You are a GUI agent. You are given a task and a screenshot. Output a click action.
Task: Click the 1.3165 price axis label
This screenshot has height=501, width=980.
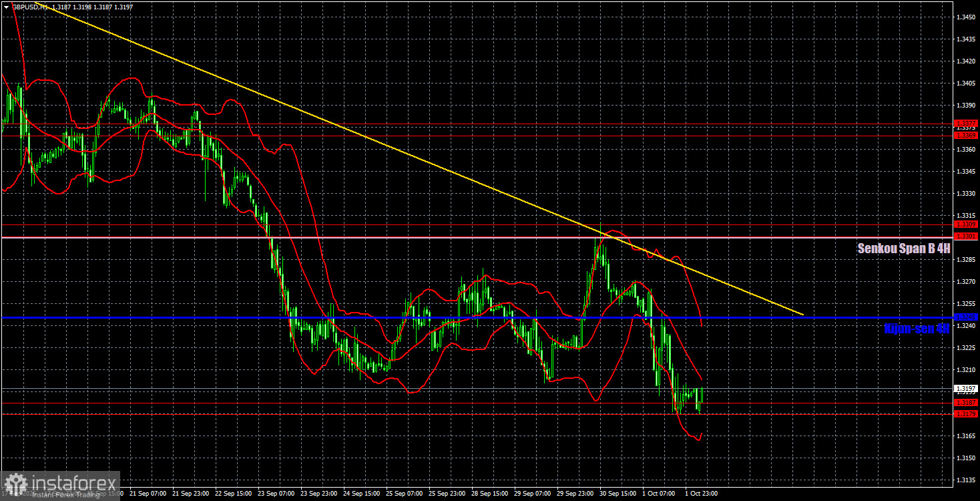pos(965,436)
